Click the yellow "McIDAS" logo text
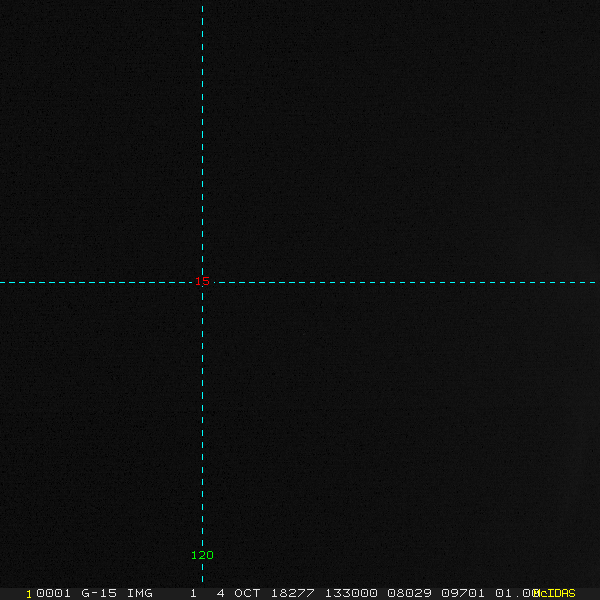Image resolution: width=600 pixels, height=600 pixels. point(554,593)
